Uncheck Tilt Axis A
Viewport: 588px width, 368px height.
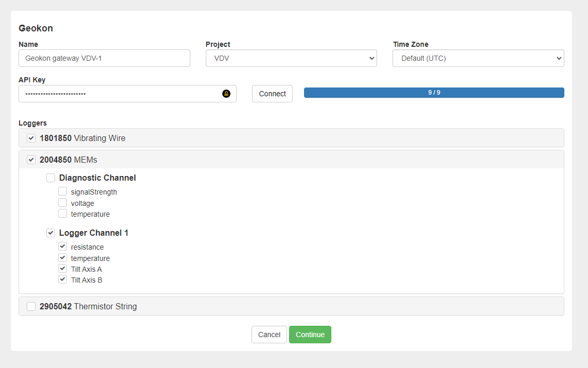pyautogui.click(x=63, y=269)
